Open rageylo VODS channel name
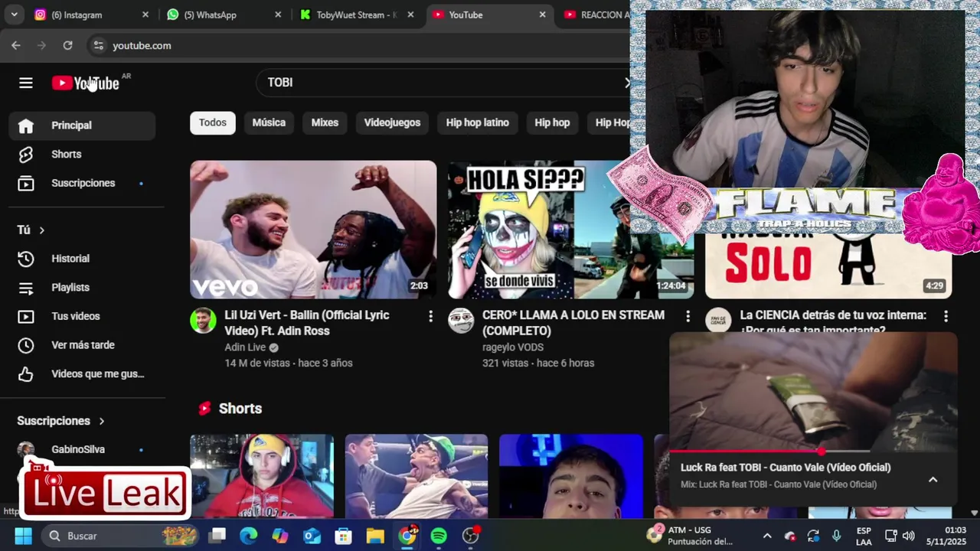This screenshot has width=980, height=551. point(513,347)
